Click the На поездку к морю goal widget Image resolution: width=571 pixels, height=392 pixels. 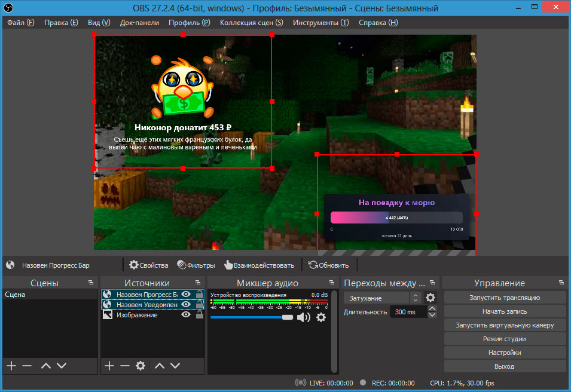396,218
